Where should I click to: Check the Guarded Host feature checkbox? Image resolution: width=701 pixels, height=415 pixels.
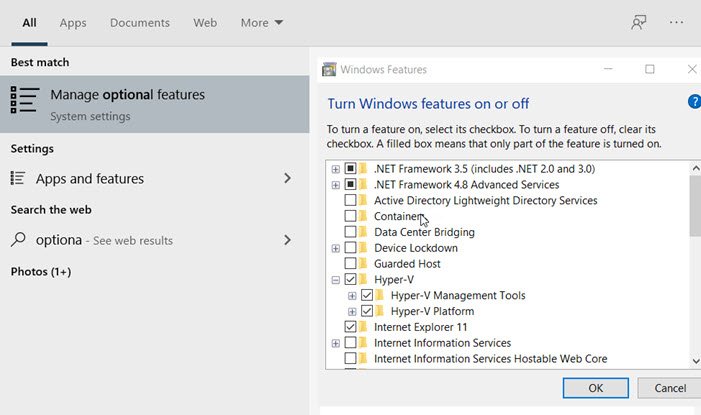[x=350, y=264]
